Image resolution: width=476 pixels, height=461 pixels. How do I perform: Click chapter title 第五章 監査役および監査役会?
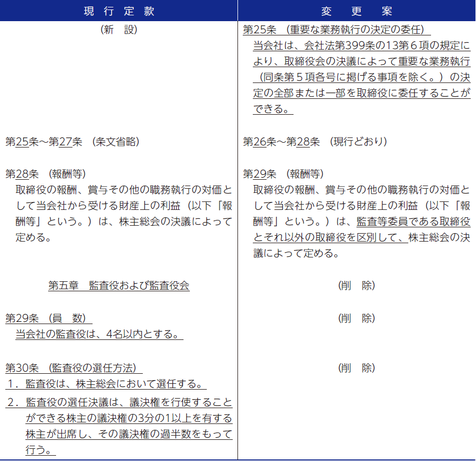(118, 286)
